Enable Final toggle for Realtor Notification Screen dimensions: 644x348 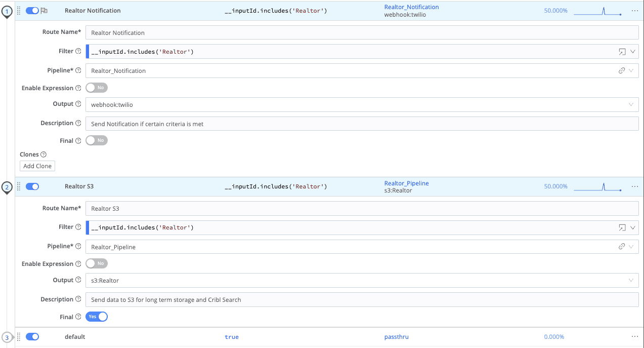click(x=97, y=141)
